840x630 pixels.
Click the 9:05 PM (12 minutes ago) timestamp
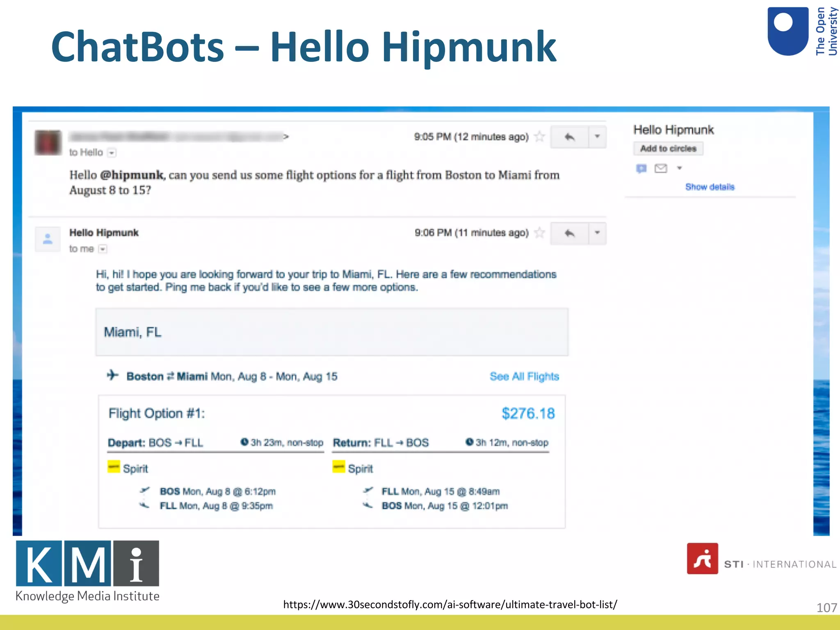[471, 137]
